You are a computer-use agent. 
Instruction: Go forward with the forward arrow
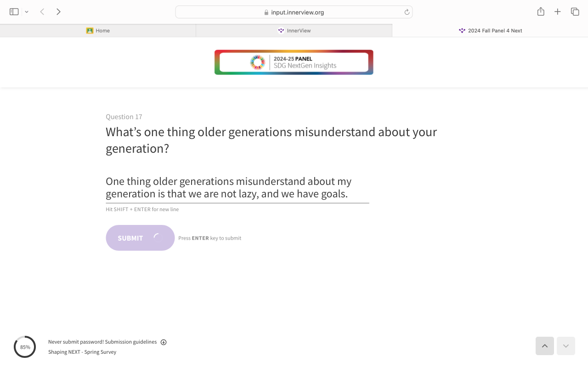58,12
